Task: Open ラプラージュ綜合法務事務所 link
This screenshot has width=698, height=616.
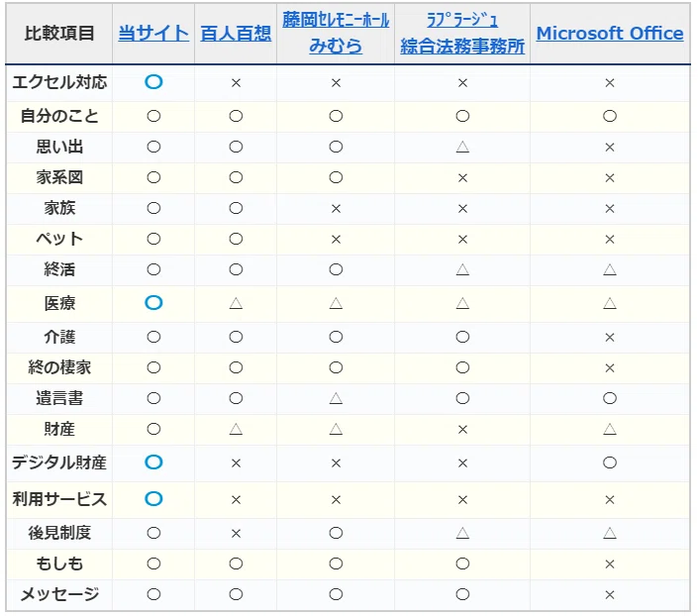Action: pyautogui.click(x=462, y=33)
